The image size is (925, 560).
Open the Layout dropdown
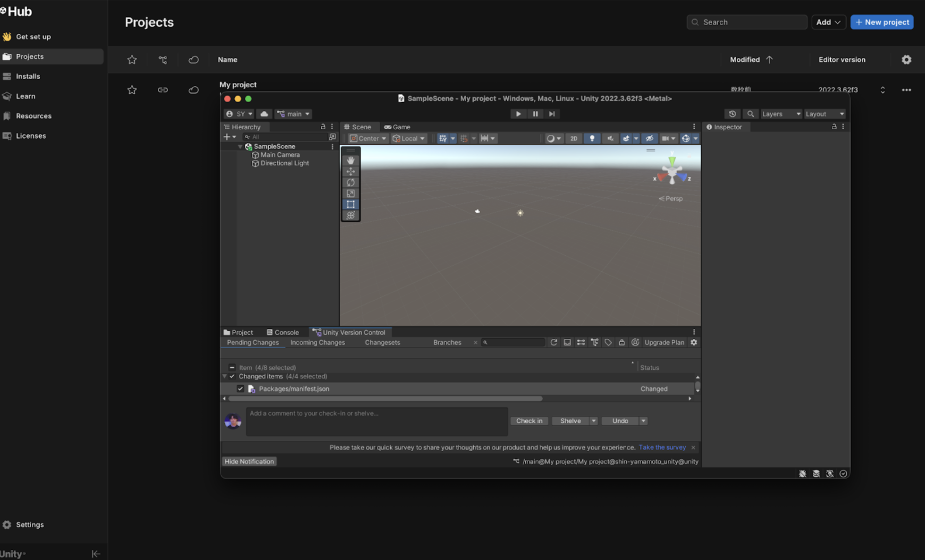[824, 114]
